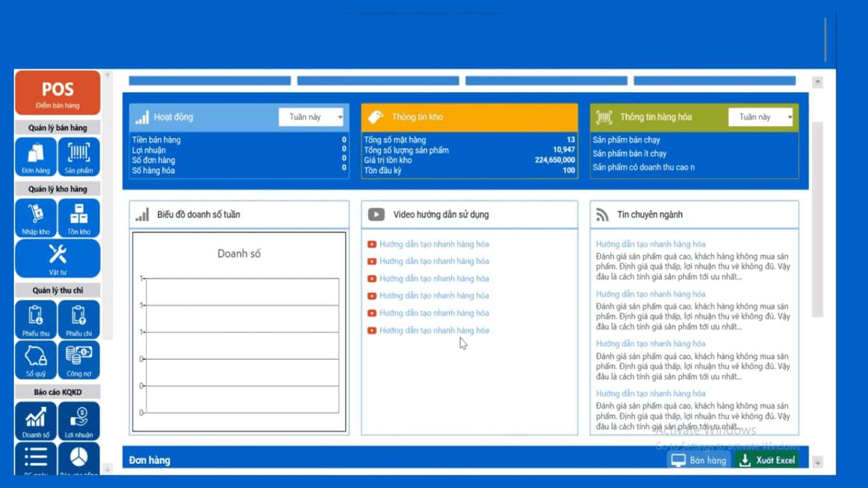Open the Lợi nhuận profit icon
The image size is (868, 488).
click(x=79, y=421)
